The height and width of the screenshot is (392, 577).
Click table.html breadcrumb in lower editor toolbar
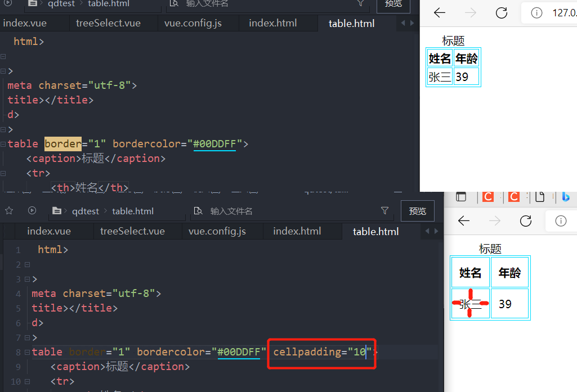pos(133,211)
